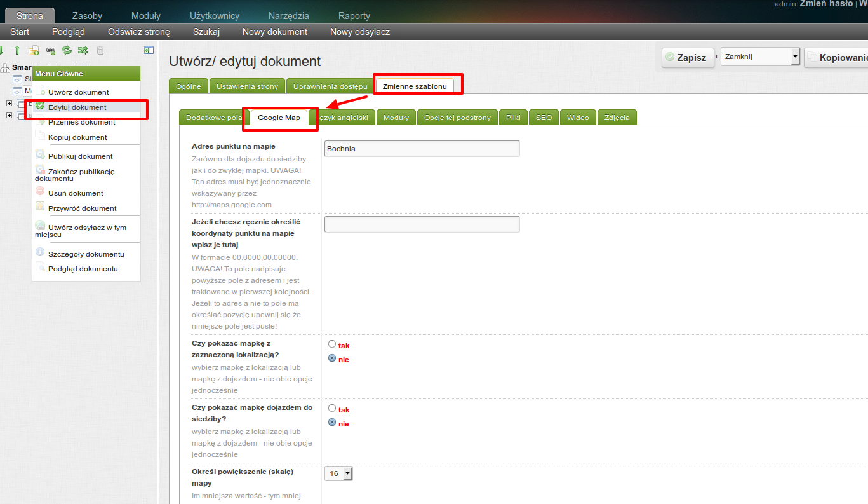Click the greyed trash bin icon in tree toolbar
Viewport: 868px width, 504px height.
click(x=100, y=50)
